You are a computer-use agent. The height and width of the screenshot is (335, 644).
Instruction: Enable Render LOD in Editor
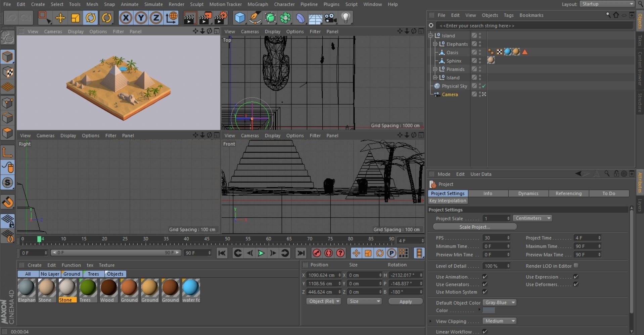click(576, 266)
